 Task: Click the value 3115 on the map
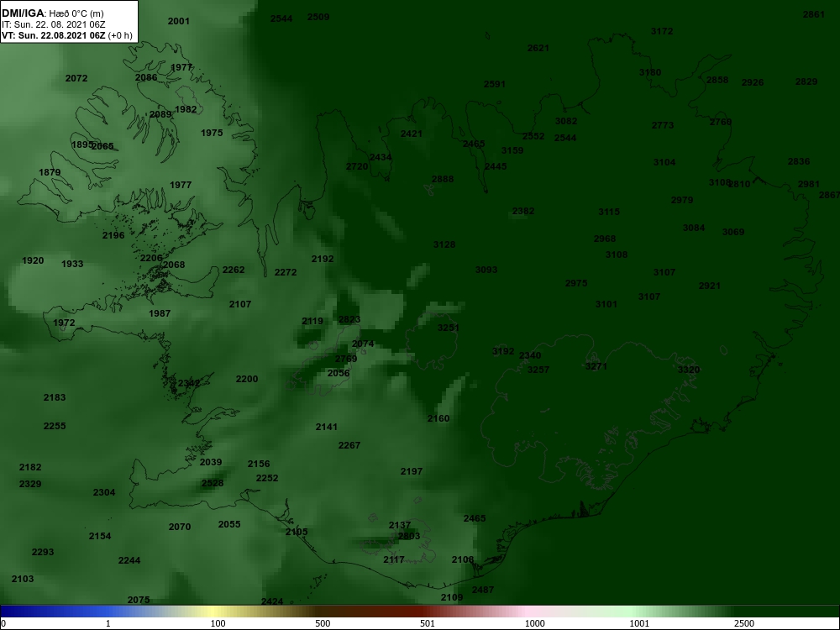609,213
